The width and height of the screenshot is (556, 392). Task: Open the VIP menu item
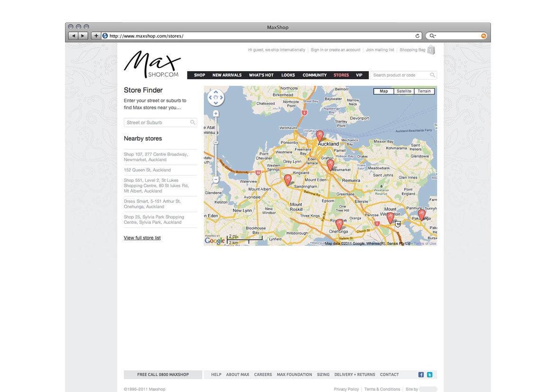[359, 75]
